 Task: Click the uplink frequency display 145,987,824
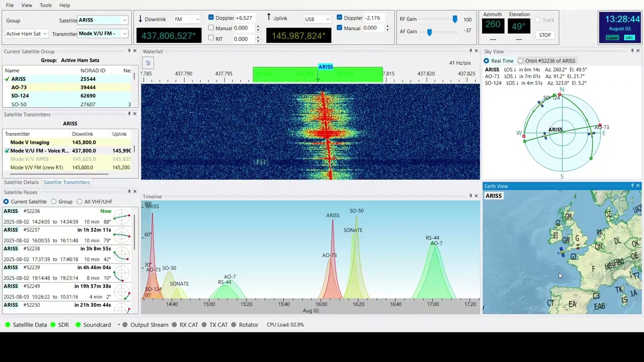pos(298,36)
